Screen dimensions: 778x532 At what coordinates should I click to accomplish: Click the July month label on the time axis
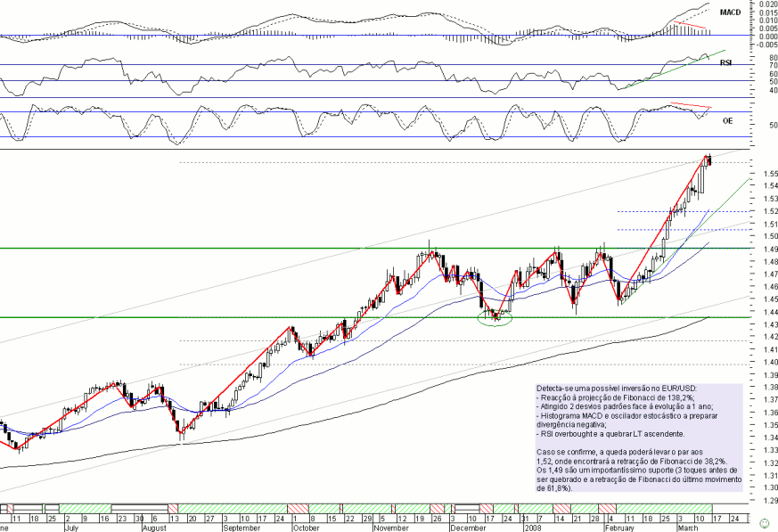pyautogui.click(x=71, y=528)
